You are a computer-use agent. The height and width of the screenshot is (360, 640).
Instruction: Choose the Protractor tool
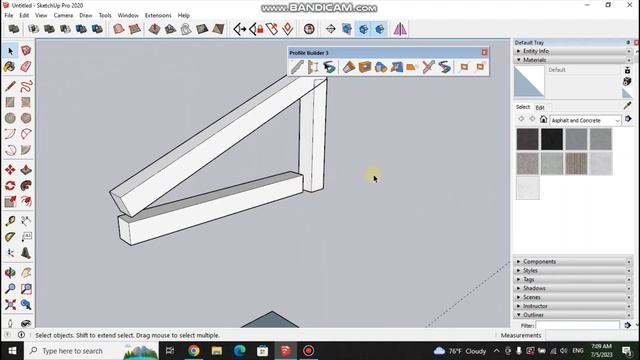(10, 237)
